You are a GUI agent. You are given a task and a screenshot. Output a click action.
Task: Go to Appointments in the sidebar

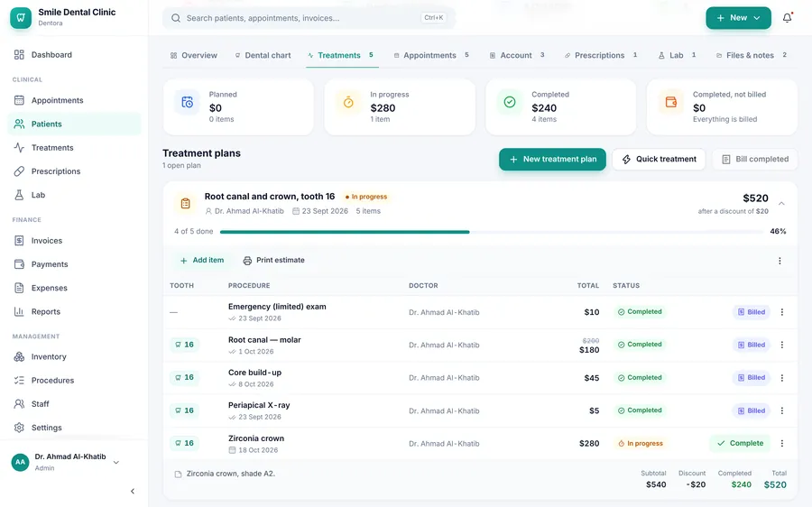point(74,100)
